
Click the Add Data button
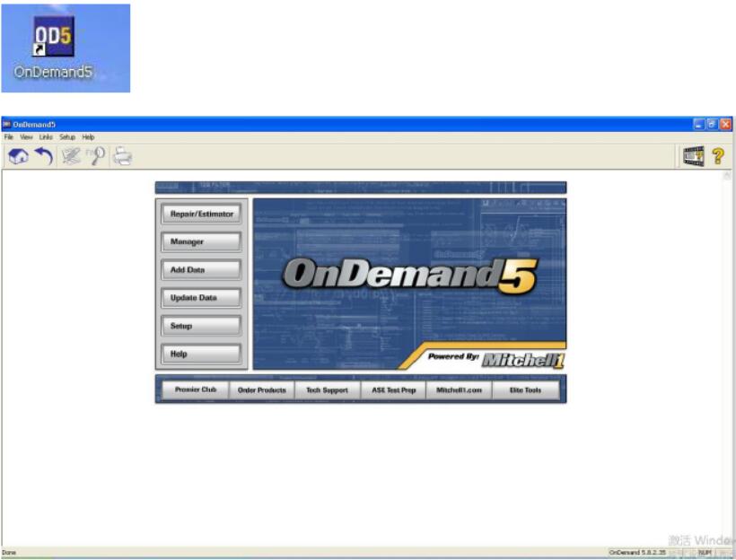(201, 270)
